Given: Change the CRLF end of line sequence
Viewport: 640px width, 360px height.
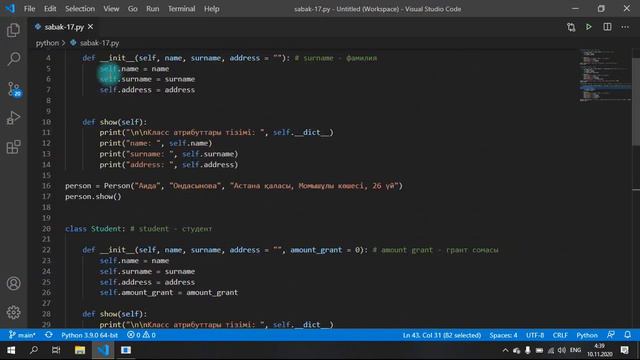Looking at the screenshot, I should coord(560,335).
